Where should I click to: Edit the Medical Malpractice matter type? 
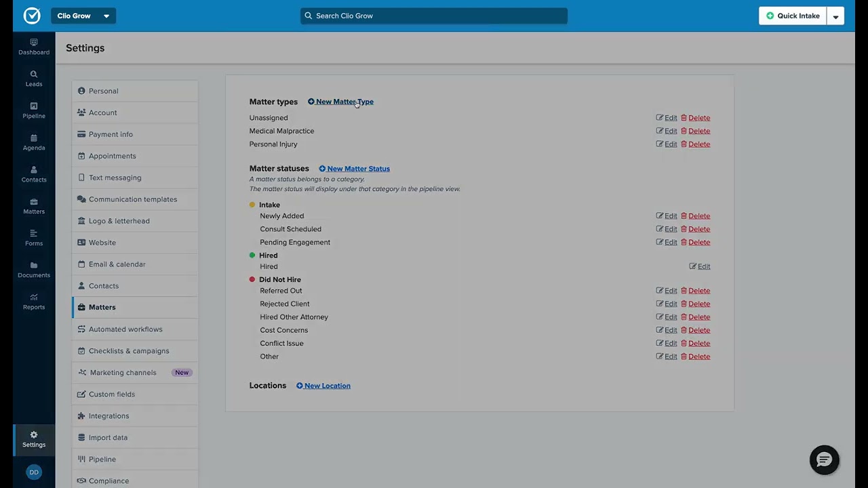(x=667, y=131)
